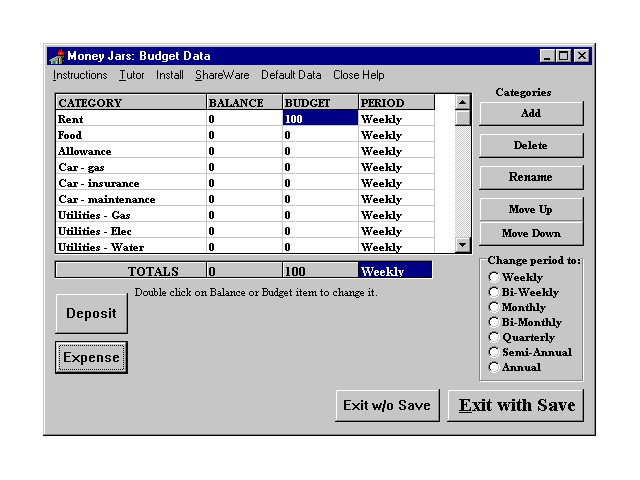Image resolution: width=640 pixels, height=480 pixels.
Task: Select the Rent budget cell showing 100
Action: pos(320,119)
